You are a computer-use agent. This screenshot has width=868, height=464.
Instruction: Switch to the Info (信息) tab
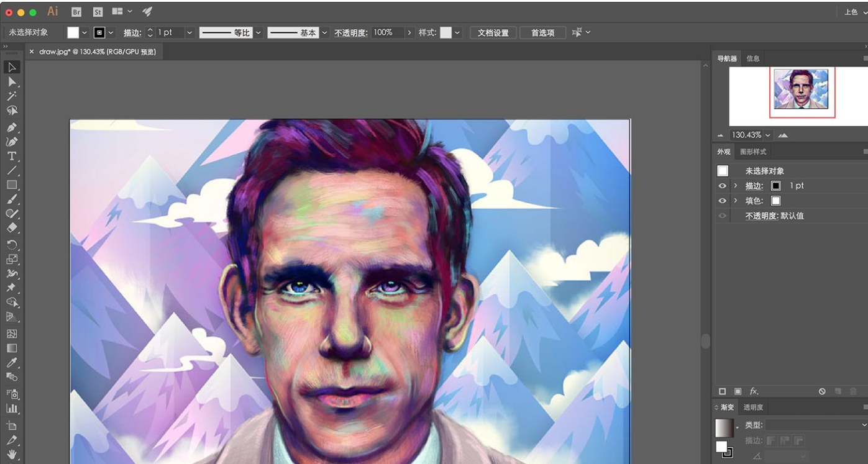pos(753,58)
